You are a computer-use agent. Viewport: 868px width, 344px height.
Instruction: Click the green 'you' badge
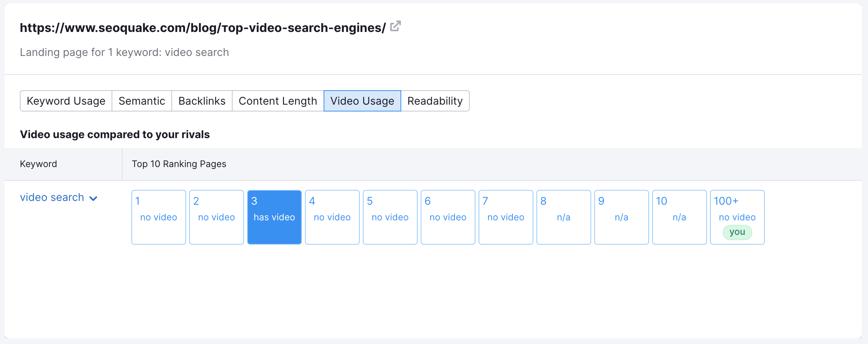[x=737, y=232]
